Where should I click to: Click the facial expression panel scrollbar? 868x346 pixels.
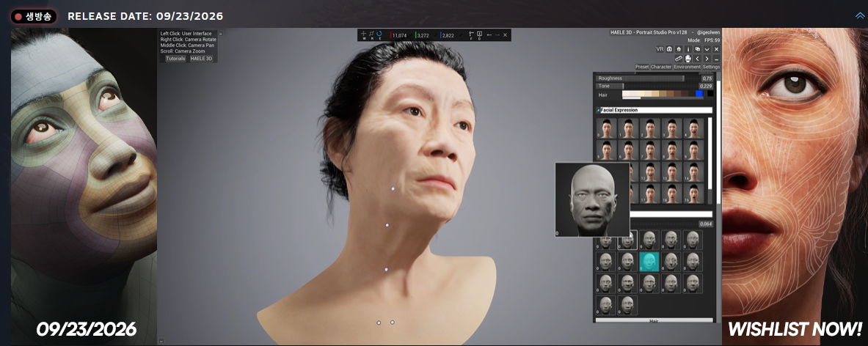[x=710, y=153]
